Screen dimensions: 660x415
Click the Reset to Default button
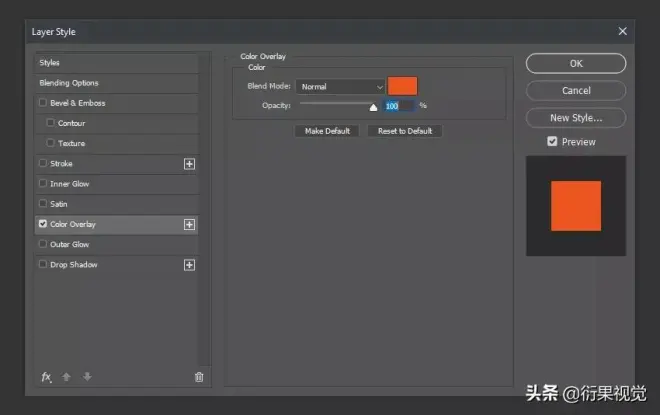[405, 131]
